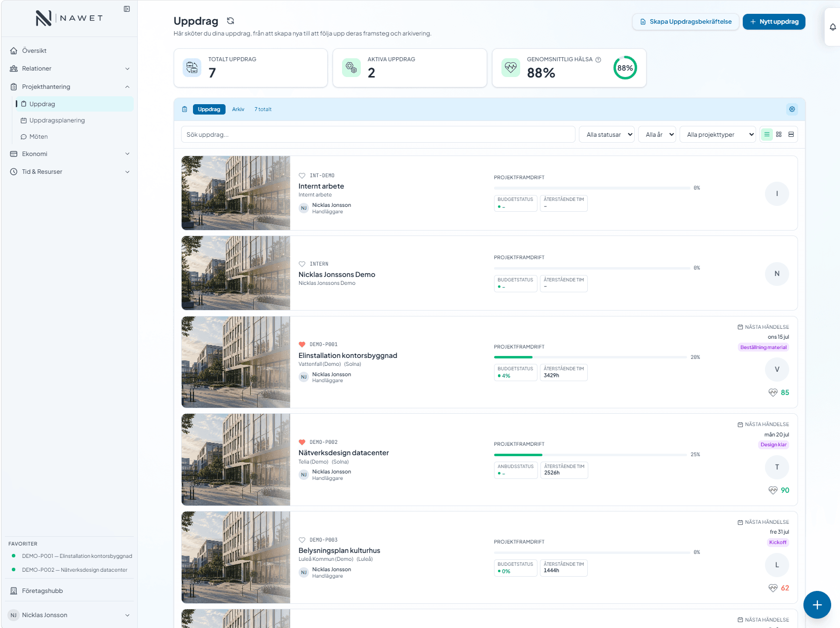Open Möten in the sidebar

coord(74,137)
